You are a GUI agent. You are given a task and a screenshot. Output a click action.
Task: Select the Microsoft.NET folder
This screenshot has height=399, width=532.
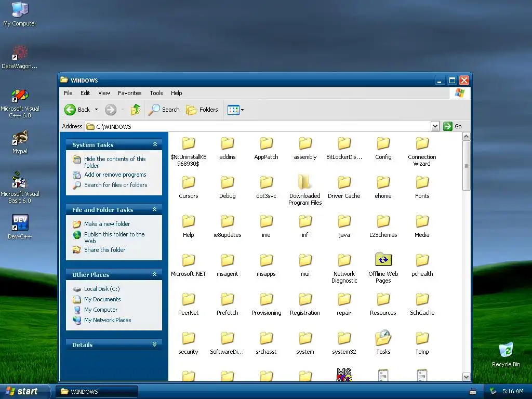[188, 265]
